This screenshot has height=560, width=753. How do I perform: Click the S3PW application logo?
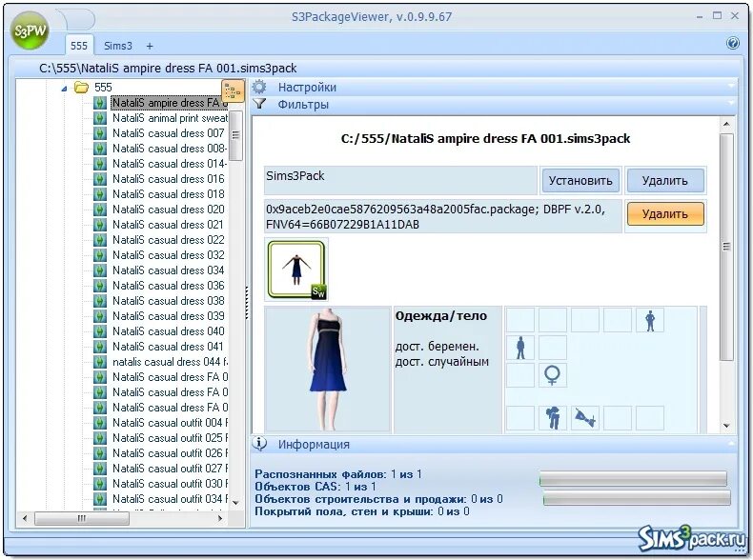[30, 31]
